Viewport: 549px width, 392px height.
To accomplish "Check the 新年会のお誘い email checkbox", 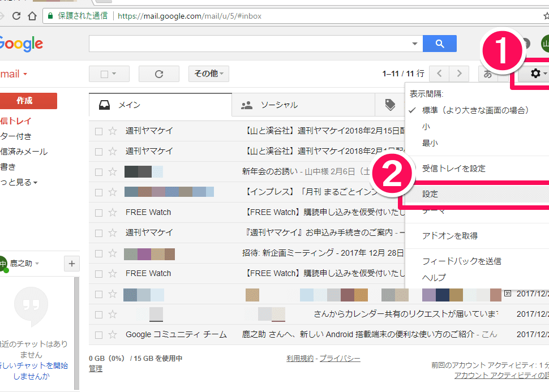I will tap(98, 172).
